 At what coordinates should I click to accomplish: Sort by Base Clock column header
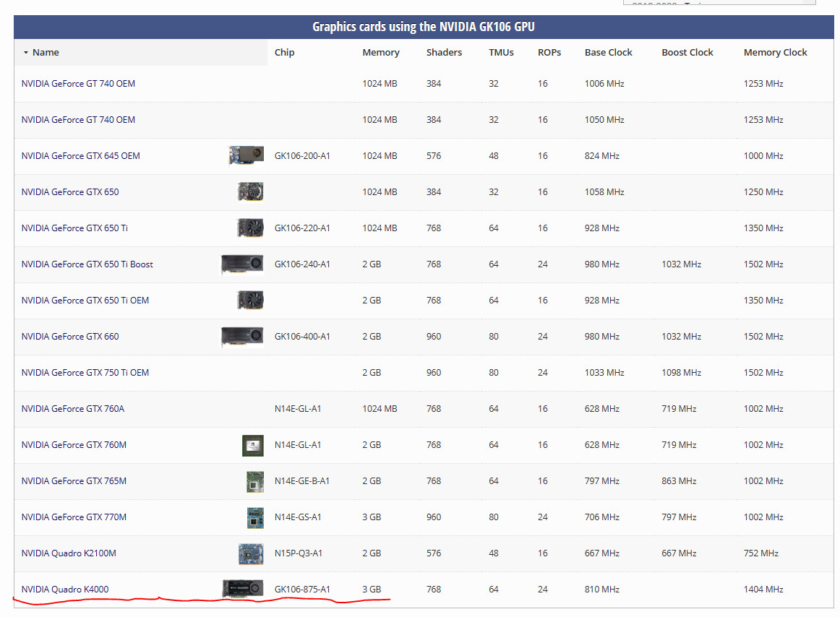pyautogui.click(x=609, y=53)
